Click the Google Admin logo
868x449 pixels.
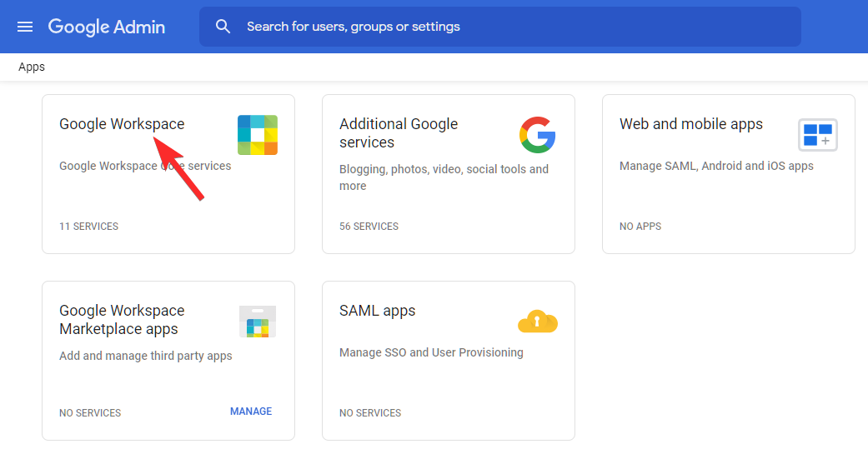(x=107, y=27)
